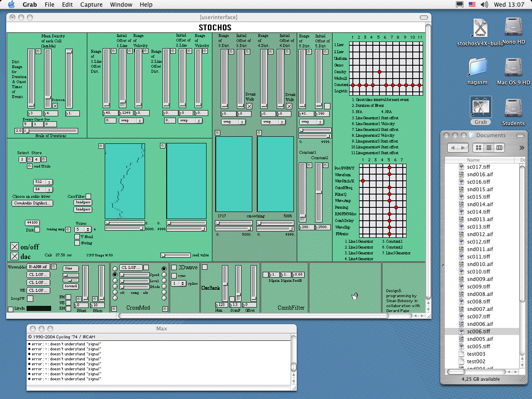
Task: Open the Window menu
Action: pyautogui.click(x=121, y=5)
